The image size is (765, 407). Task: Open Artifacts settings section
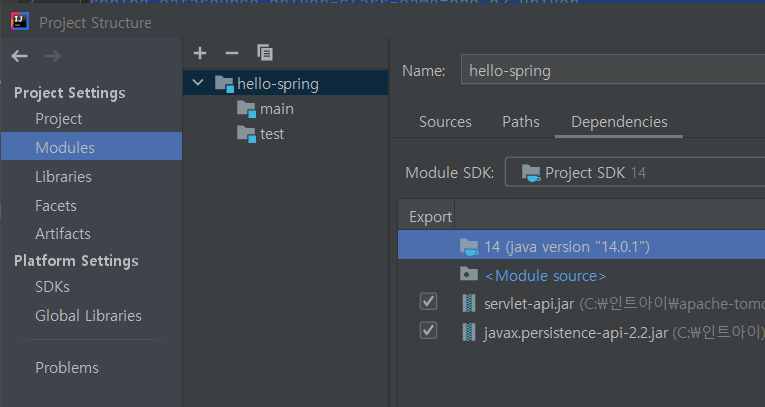click(x=63, y=234)
